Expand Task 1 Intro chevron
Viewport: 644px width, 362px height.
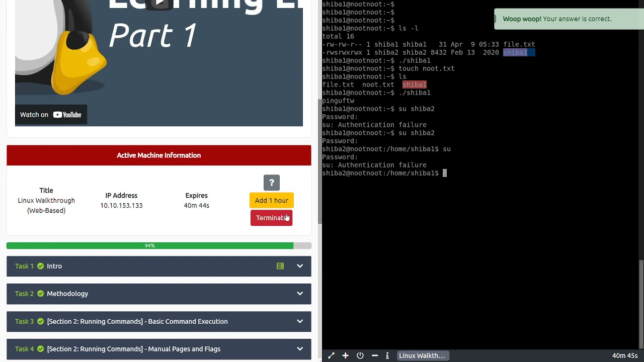[300, 266]
